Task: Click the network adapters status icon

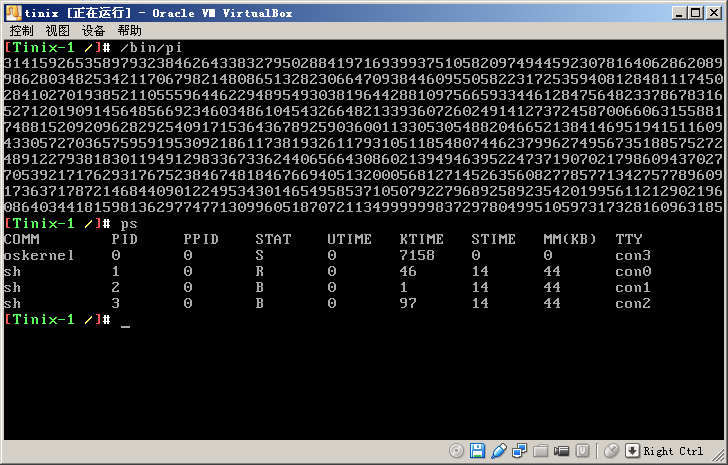Action: point(520,451)
